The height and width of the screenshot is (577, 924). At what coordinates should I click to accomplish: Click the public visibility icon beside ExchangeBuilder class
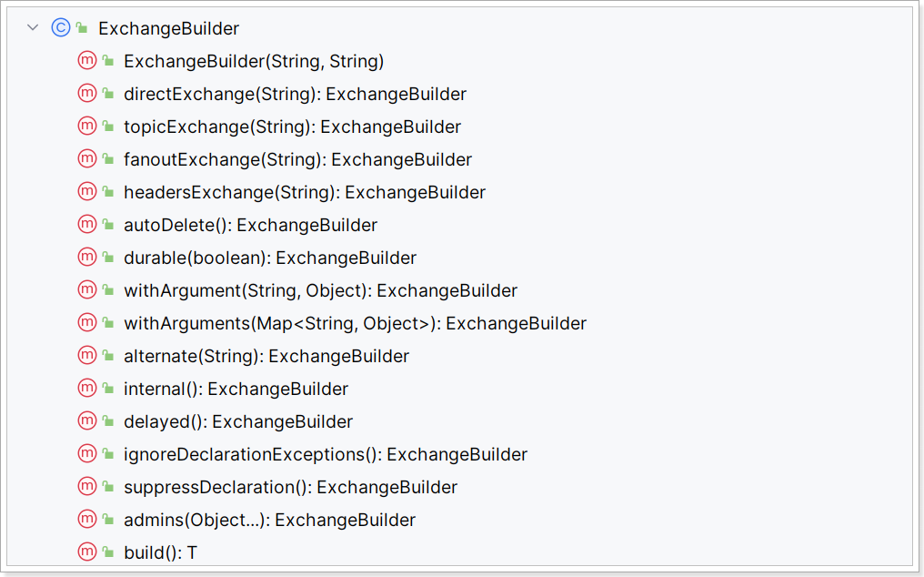pos(83,27)
